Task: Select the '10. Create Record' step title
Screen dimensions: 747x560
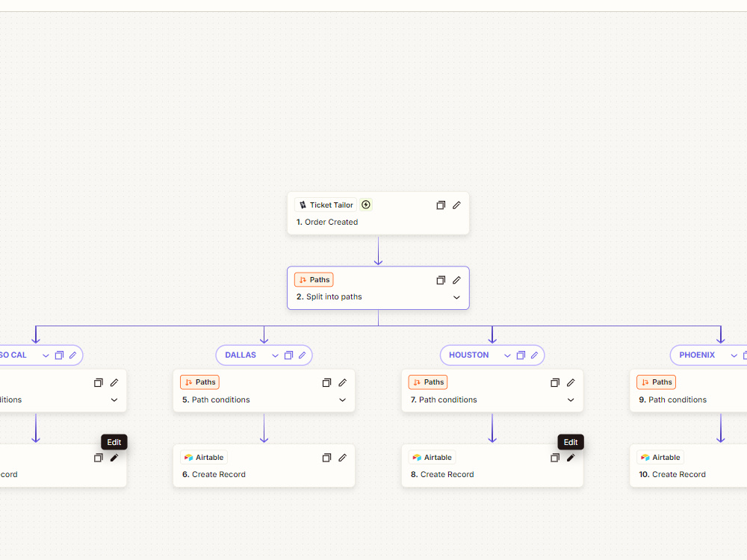Action: (672, 474)
